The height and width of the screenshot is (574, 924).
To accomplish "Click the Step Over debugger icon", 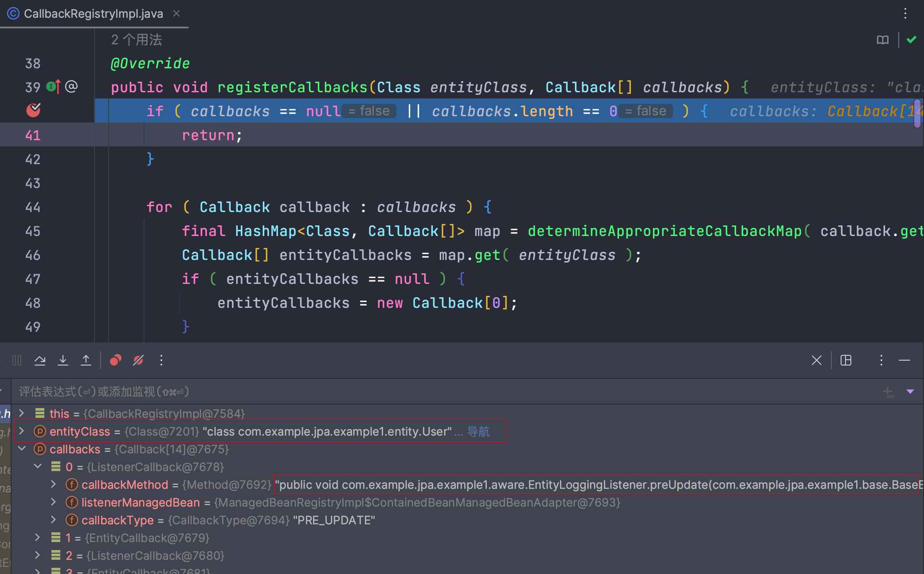I will click(x=40, y=360).
